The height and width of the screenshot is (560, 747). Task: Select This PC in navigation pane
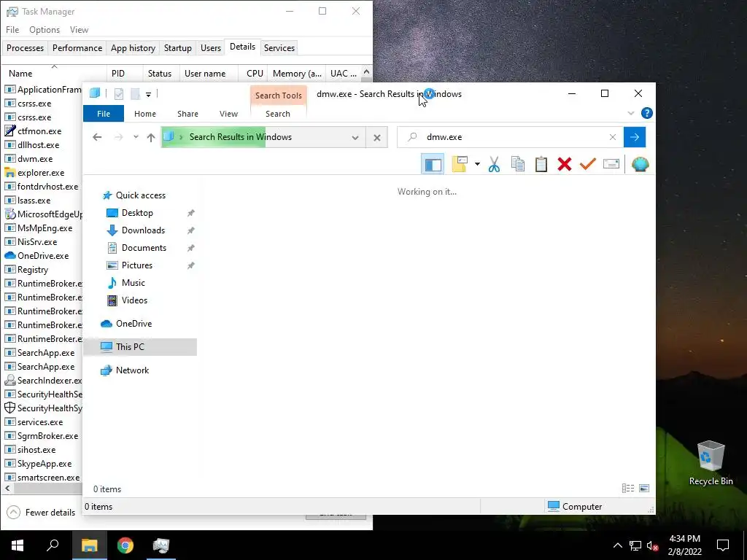coord(139,347)
